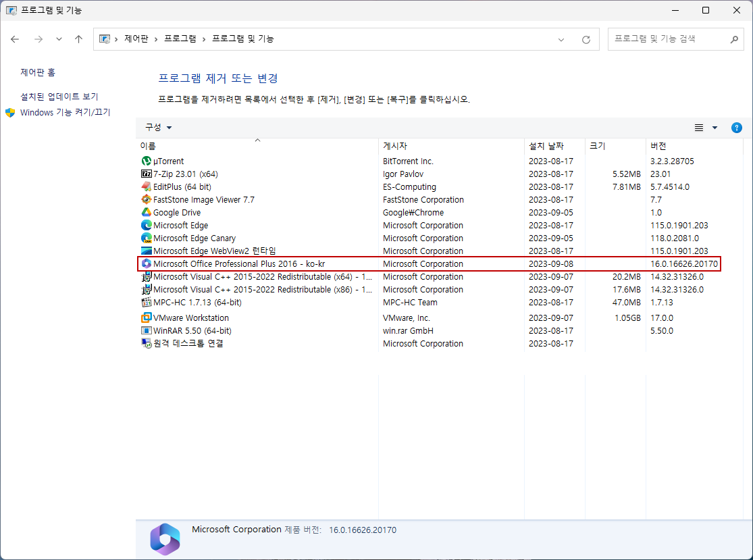Select the µTorrent program name
Image resolution: width=753 pixels, height=560 pixels.
tap(169, 161)
